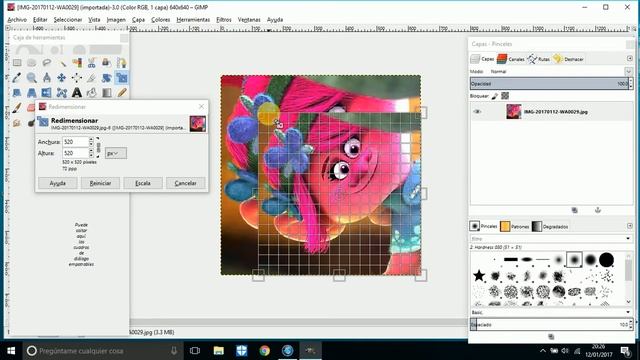Select the Rectangle Select tool

(17, 63)
